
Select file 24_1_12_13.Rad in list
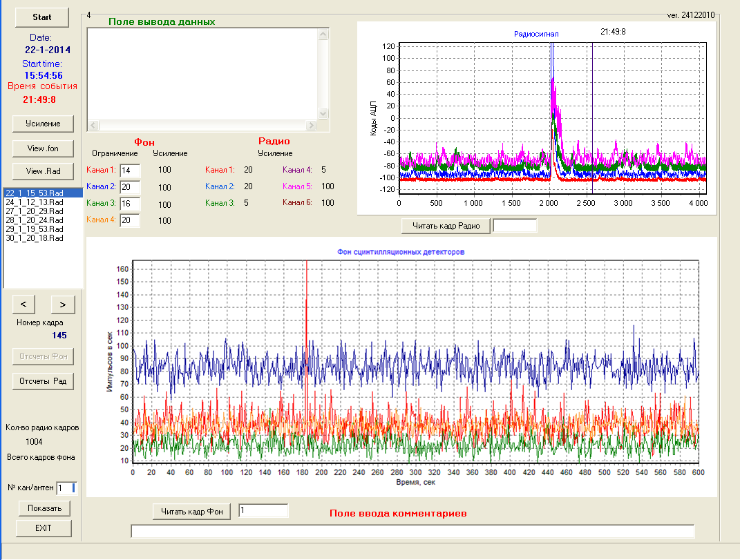35,202
